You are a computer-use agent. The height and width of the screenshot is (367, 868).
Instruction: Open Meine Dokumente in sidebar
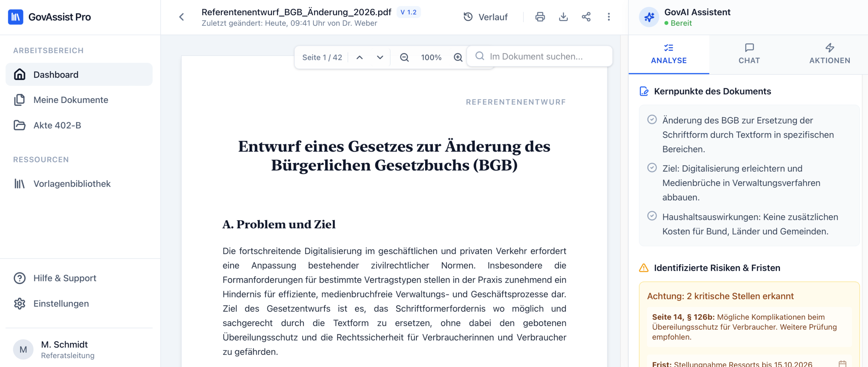pos(71,100)
